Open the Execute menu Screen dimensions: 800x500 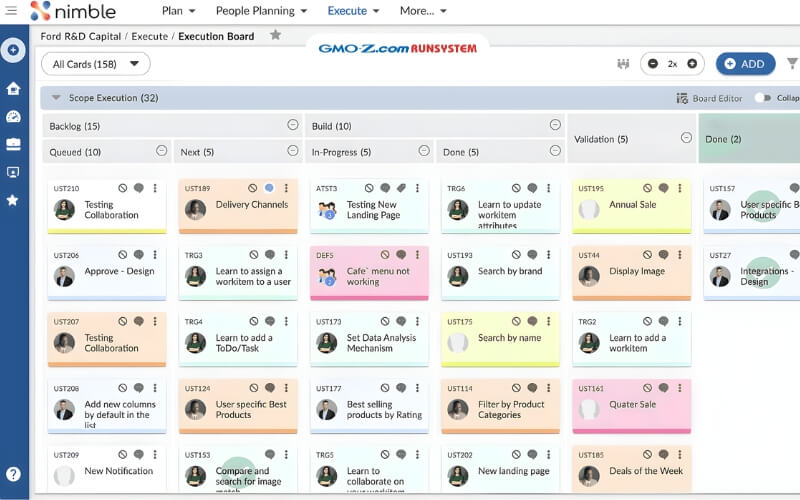click(x=353, y=11)
